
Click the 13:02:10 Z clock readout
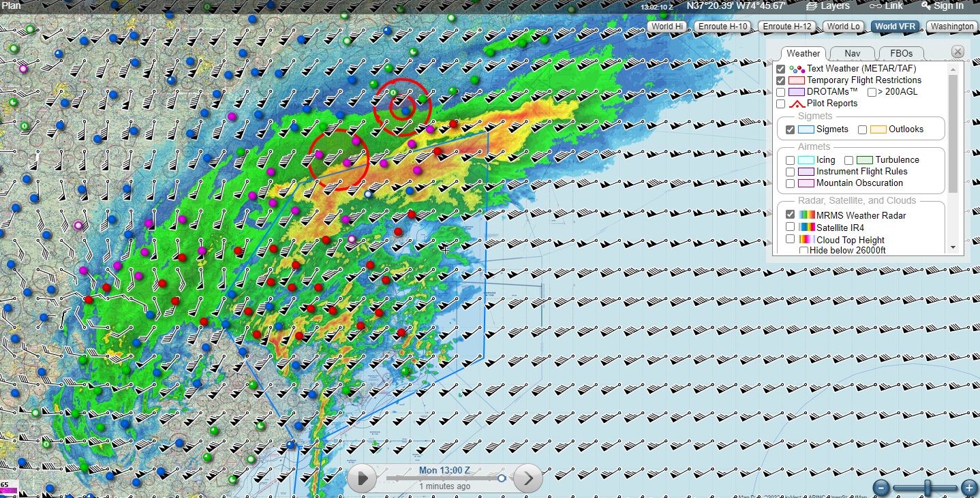656,7
